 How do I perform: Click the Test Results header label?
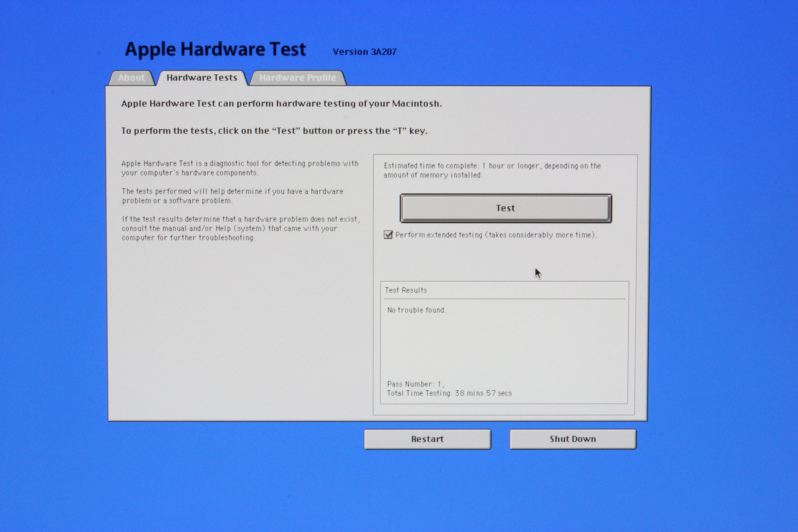tap(406, 290)
